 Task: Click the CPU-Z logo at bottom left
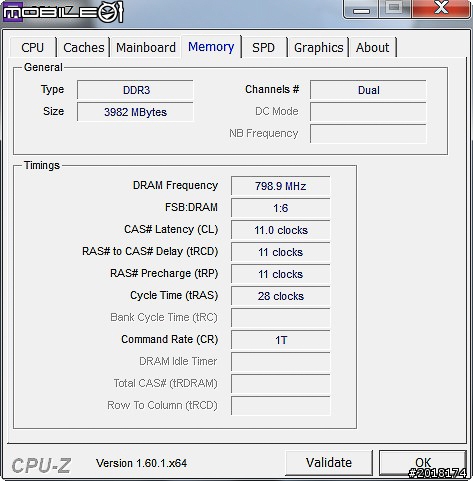point(41,465)
